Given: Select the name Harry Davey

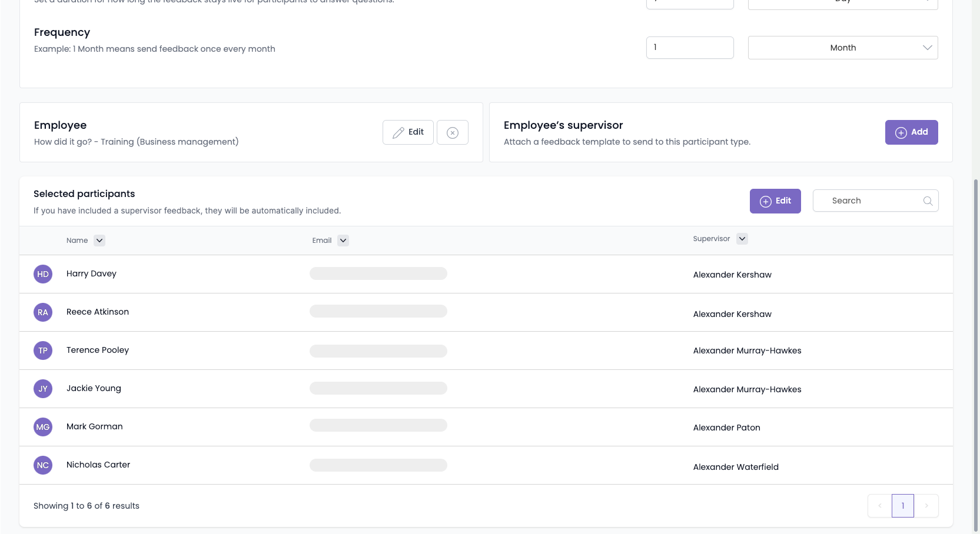Looking at the screenshot, I should [91, 273].
